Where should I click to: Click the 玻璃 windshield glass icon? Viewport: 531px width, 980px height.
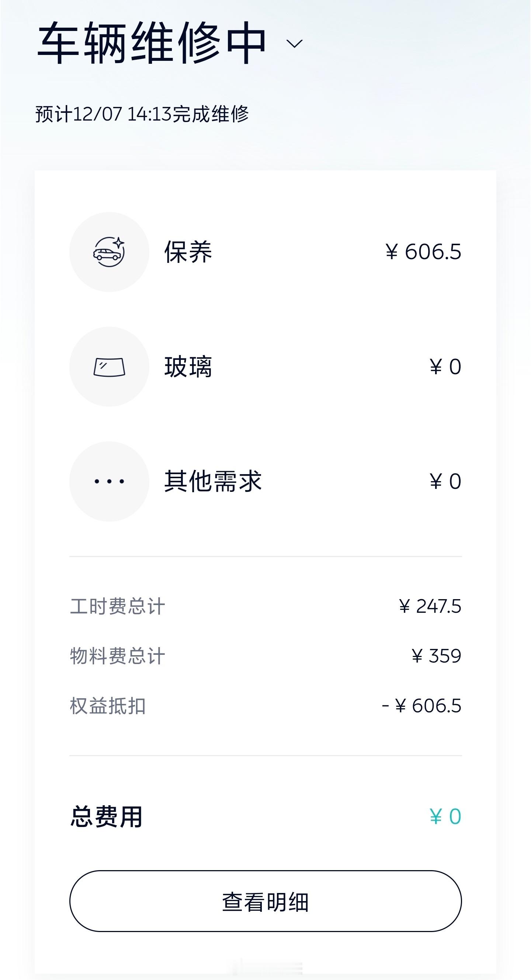(109, 367)
